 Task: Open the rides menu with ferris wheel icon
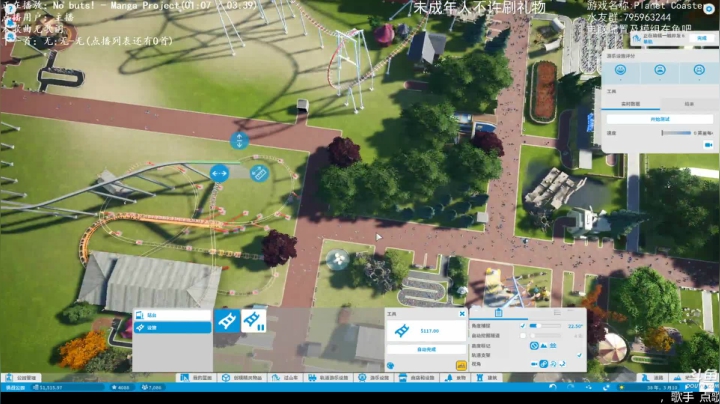click(x=374, y=378)
